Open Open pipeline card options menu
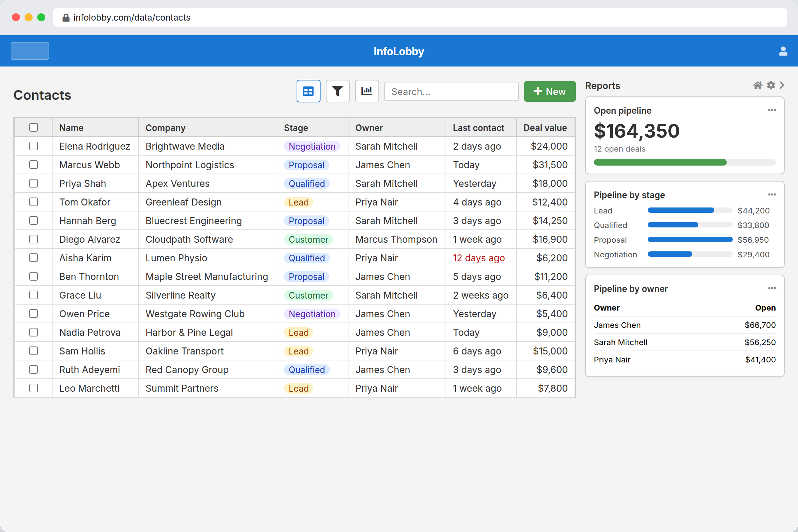This screenshot has width=798, height=532. pos(772,110)
